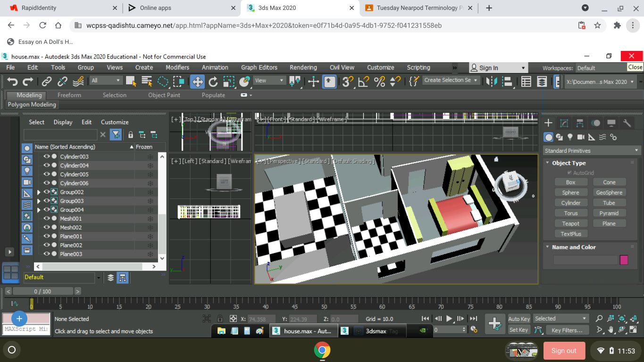Image resolution: width=644 pixels, height=362 pixels.
Task: Open Select by Name tool
Action: 146,81
